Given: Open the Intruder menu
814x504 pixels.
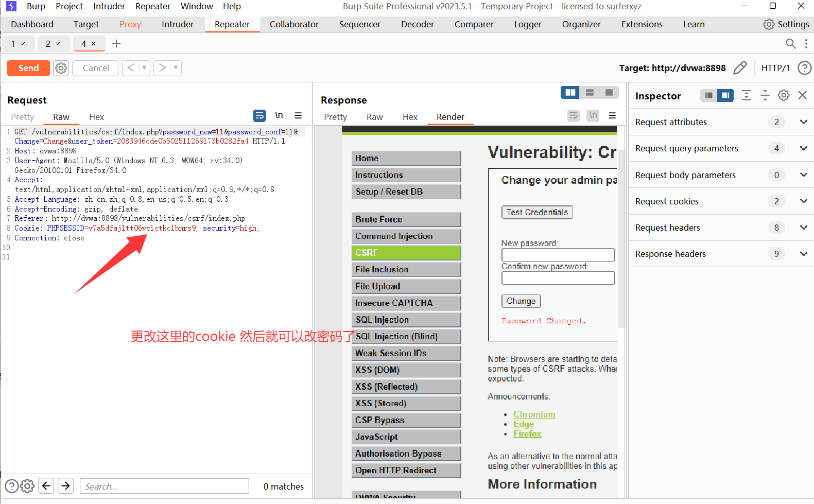Looking at the screenshot, I should (109, 6).
